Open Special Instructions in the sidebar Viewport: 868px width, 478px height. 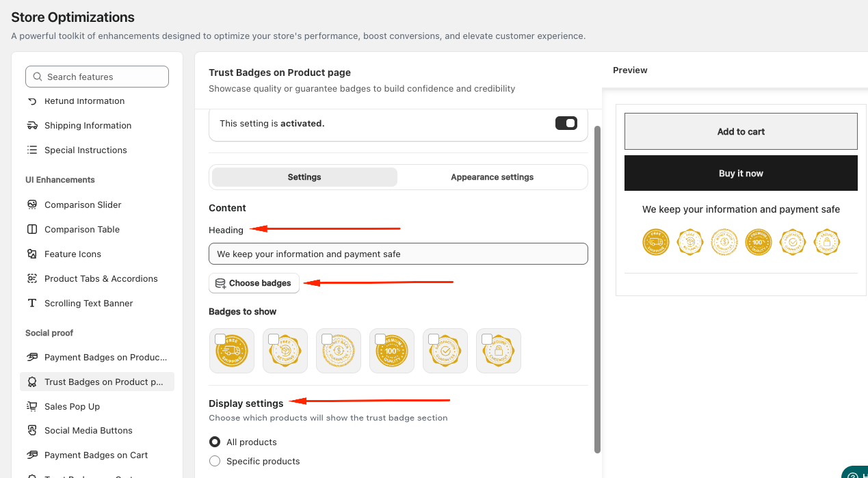click(x=97, y=150)
